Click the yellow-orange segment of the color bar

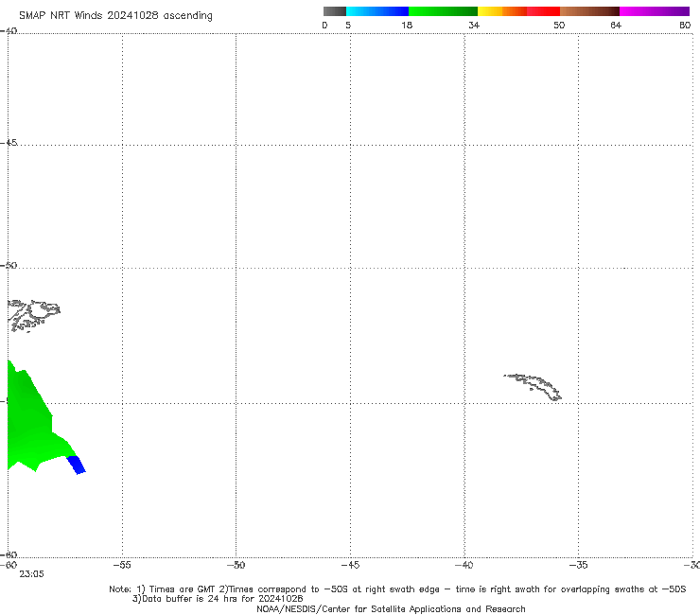[502, 11]
